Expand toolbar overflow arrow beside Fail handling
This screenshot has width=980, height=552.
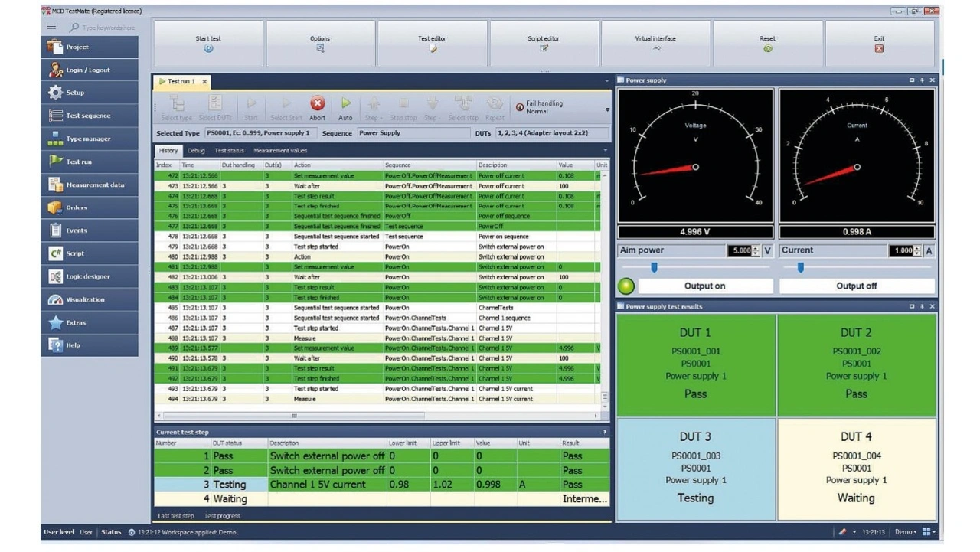point(607,110)
